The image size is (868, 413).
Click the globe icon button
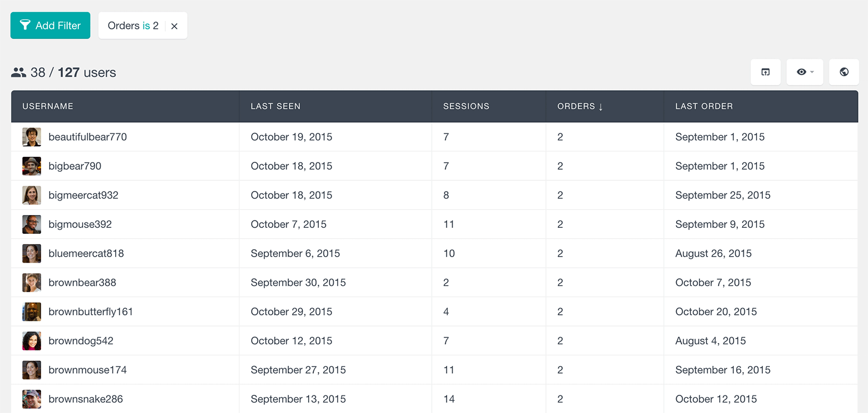[844, 72]
